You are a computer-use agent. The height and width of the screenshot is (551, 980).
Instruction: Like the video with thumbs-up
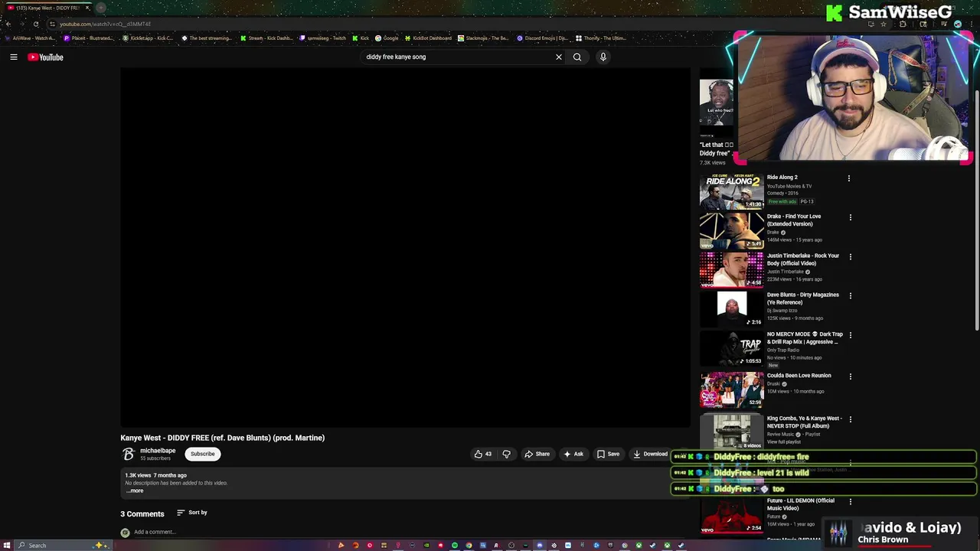coord(482,454)
